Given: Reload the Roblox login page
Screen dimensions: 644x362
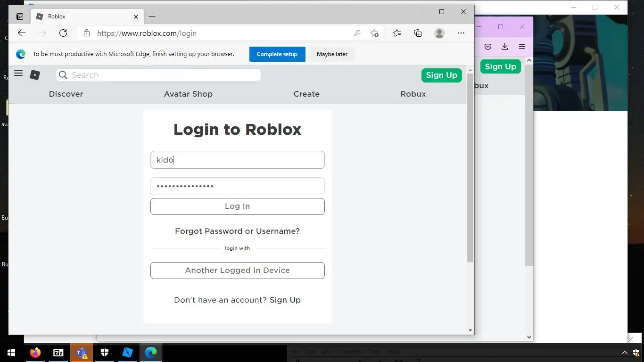Looking at the screenshot, I should pos(63,33).
